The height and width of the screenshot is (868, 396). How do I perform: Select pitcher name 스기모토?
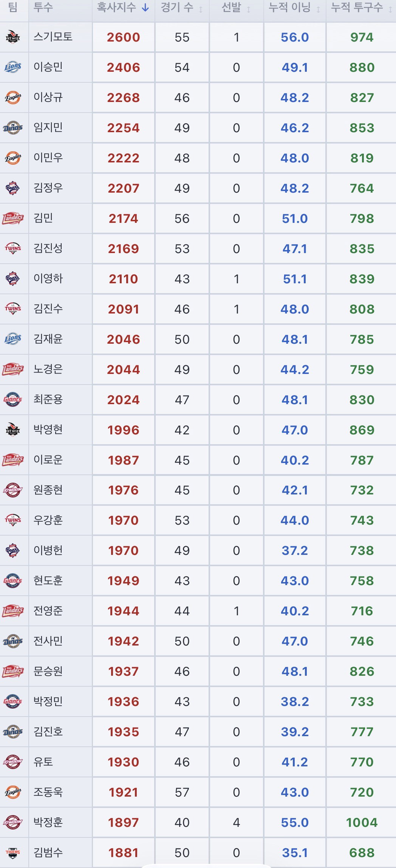point(53,37)
